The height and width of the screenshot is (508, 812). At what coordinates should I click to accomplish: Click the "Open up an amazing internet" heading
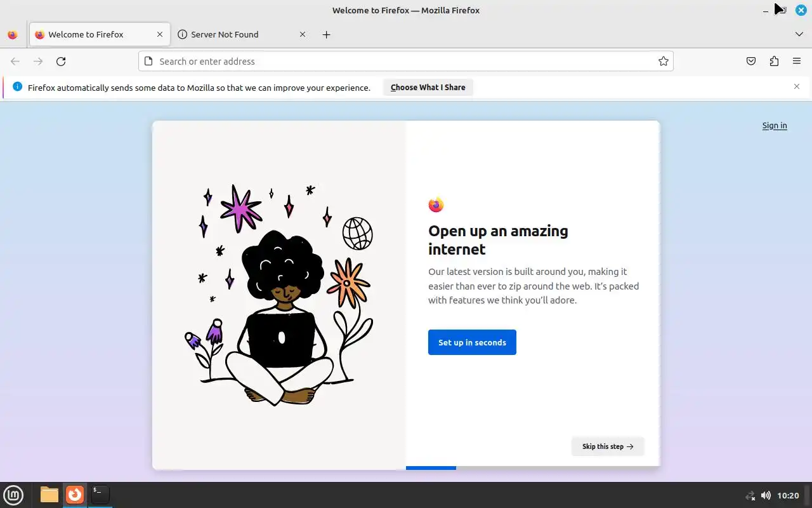tap(498, 240)
